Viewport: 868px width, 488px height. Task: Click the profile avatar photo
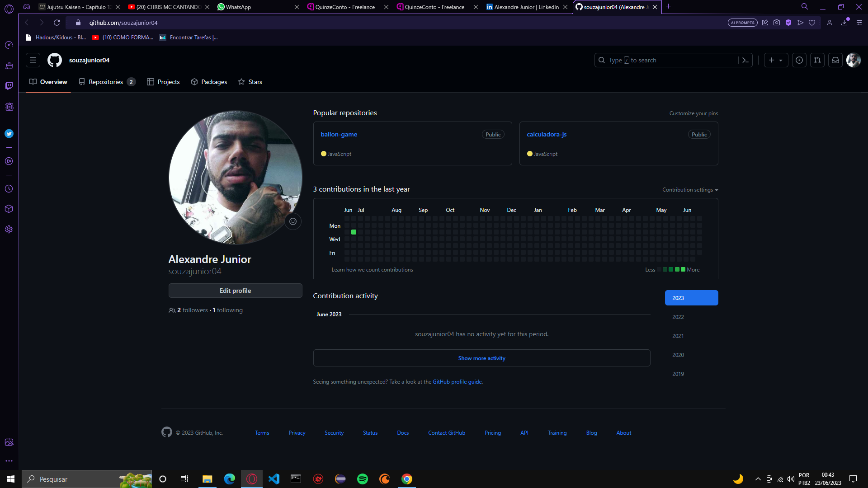[236, 178]
